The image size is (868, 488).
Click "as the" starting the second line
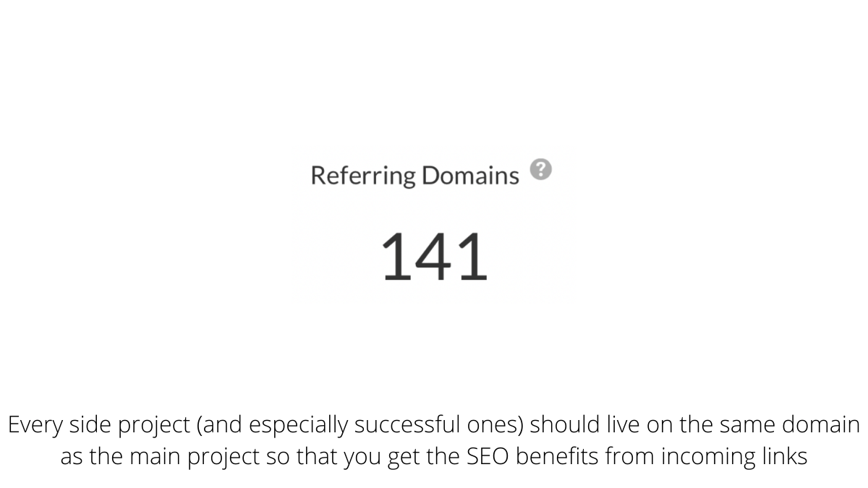pyautogui.click(x=90, y=457)
